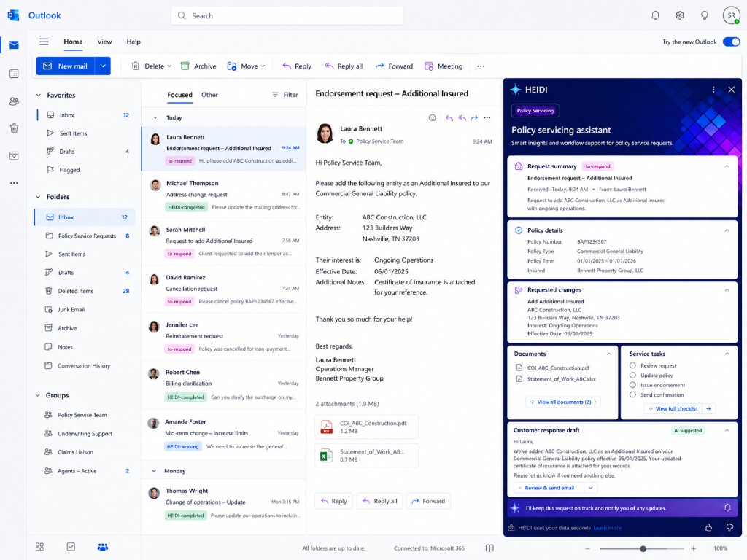Viewport: 747px width, 560px height.
Task: Click View all documents (2)
Action: [563, 402]
